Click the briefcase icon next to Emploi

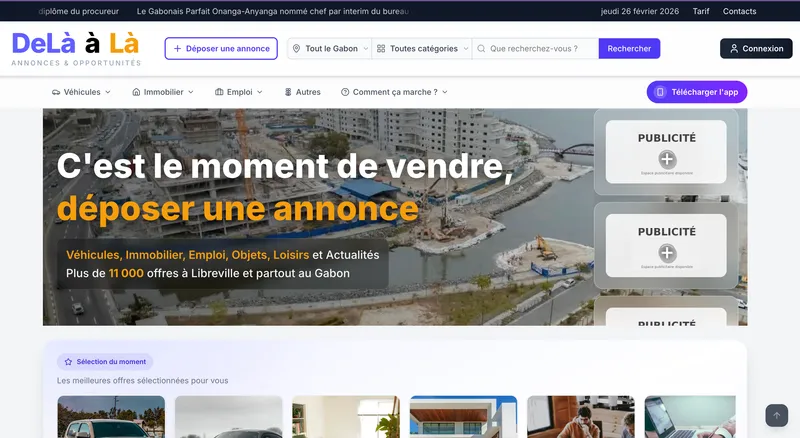click(x=219, y=92)
